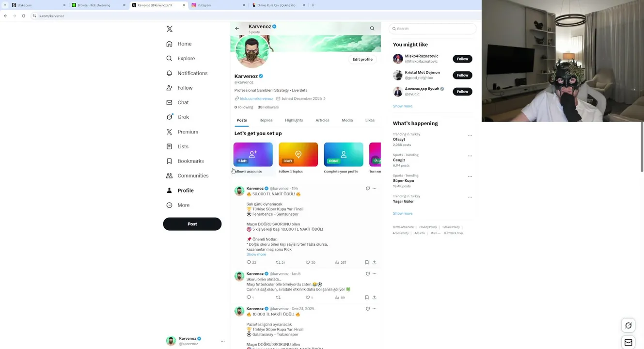Share the Jan 5 post
Screen dimensions: 644x349
374,297
